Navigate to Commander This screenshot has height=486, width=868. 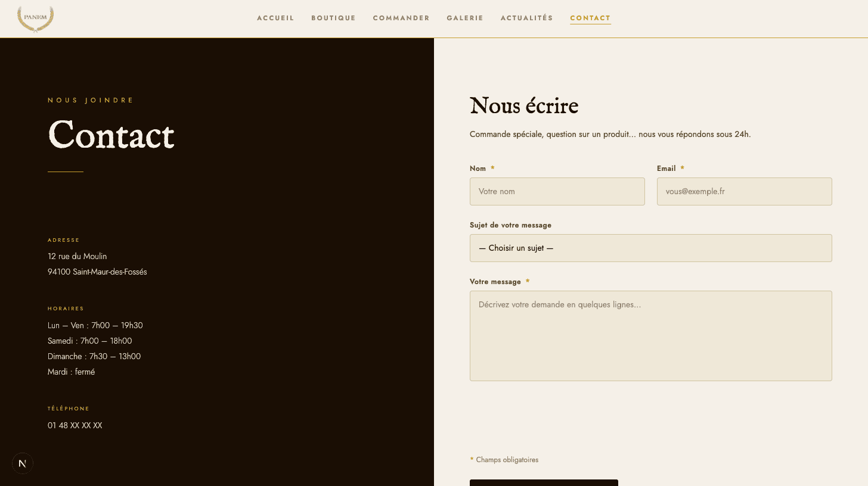[x=401, y=18]
